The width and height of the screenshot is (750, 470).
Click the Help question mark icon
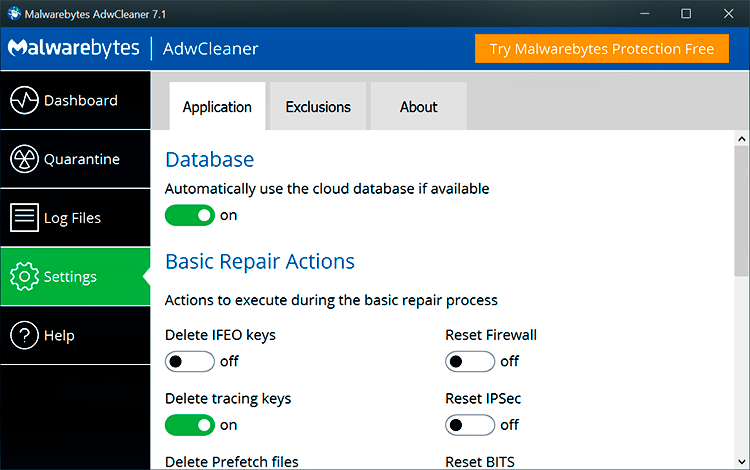click(x=24, y=335)
